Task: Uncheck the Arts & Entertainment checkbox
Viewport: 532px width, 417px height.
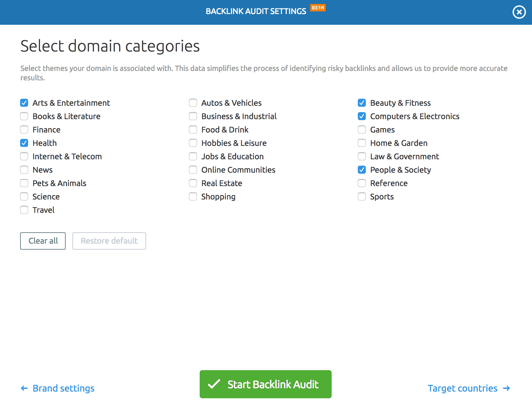Action: pos(24,103)
